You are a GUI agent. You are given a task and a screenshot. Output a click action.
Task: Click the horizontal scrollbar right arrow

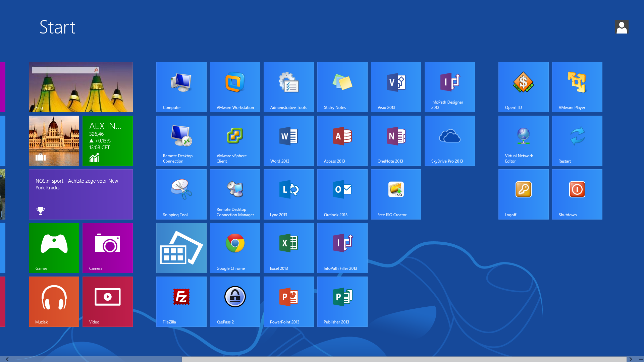pyautogui.click(x=631, y=359)
